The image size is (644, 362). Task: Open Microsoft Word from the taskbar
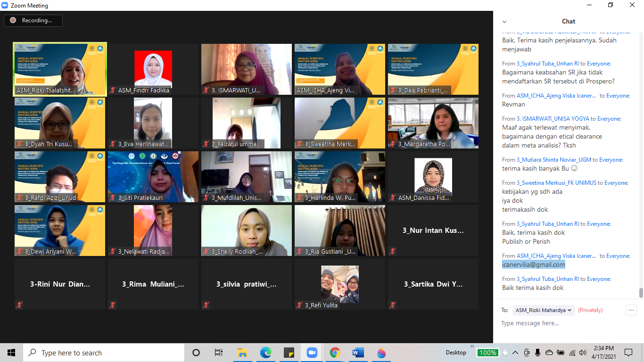pyautogui.click(x=358, y=353)
